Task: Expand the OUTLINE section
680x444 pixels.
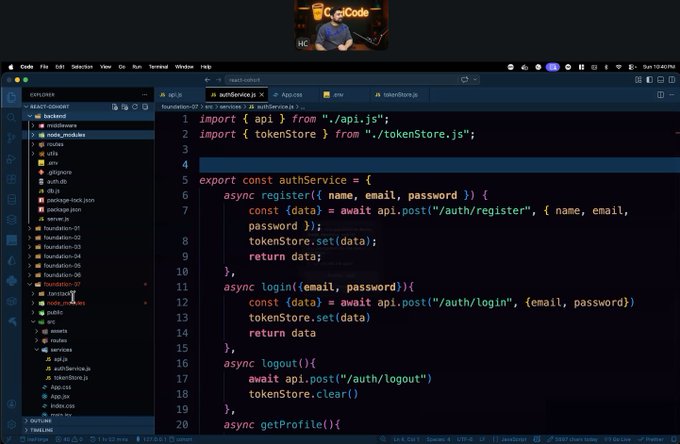Action: tap(88, 421)
